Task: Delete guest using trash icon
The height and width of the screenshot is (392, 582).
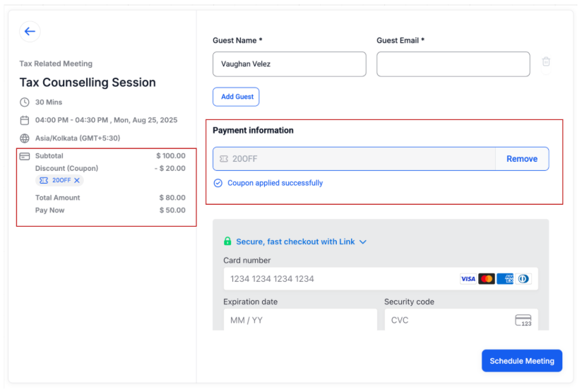Action: coord(546,62)
